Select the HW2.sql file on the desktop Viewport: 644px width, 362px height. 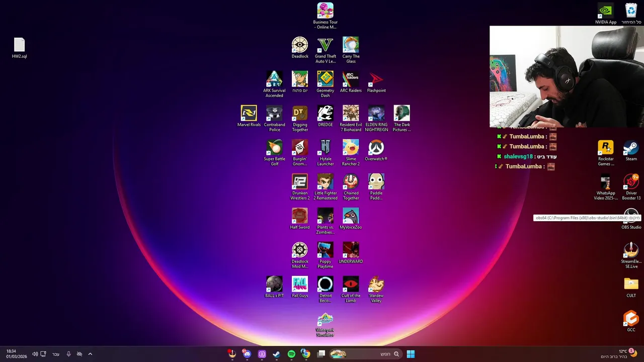[x=19, y=48]
